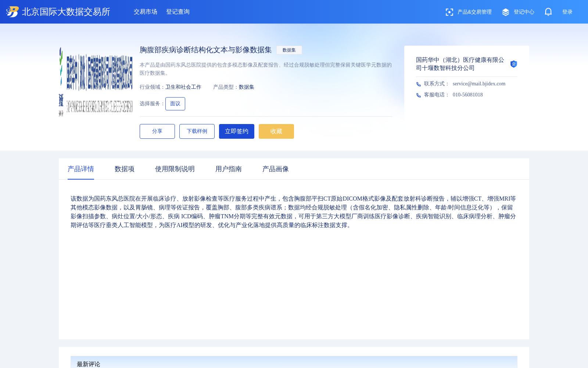Click the phone number 010-56081018
The image size is (588, 368).
[468, 95]
